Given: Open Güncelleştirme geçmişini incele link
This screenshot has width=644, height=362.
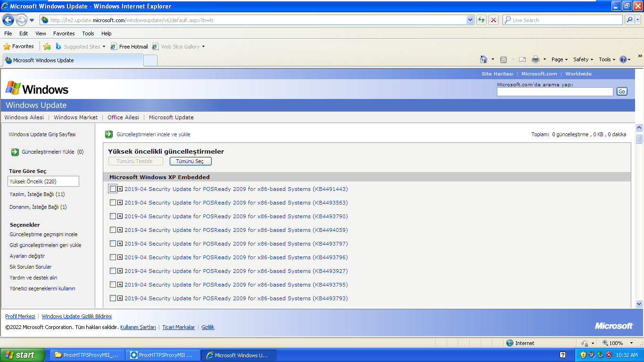Looking at the screenshot, I should click(43, 234).
